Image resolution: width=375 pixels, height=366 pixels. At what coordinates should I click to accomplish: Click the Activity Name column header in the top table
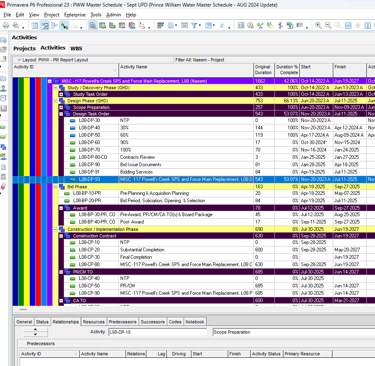[x=186, y=70]
